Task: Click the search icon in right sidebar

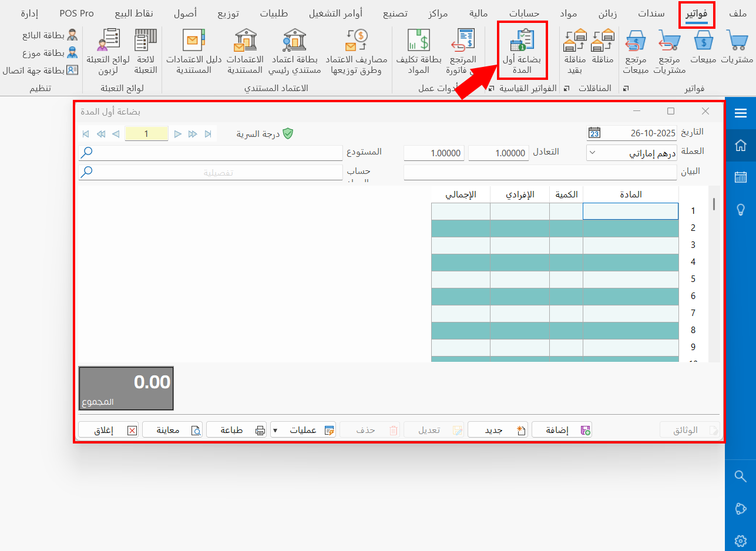Action: tap(740, 476)
